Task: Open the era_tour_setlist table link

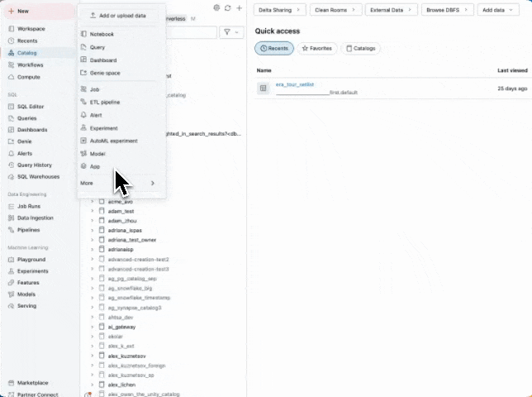Action: [x=294, y=84]
